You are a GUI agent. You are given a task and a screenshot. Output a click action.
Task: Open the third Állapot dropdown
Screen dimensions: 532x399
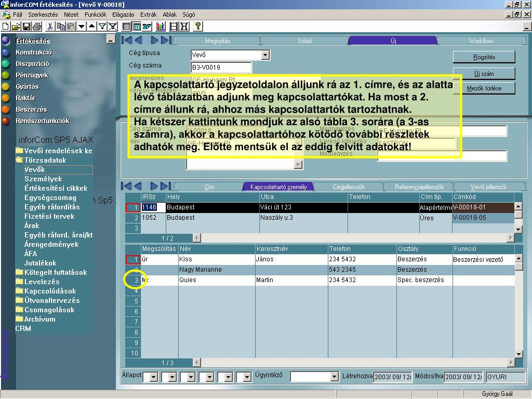(x=191, y=377)
